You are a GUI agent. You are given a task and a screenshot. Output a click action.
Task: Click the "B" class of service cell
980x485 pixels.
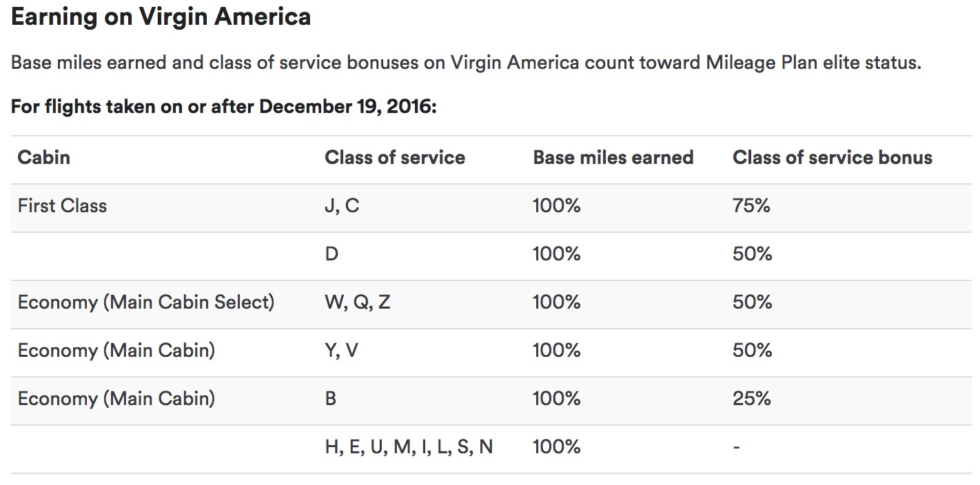(331, 399)
